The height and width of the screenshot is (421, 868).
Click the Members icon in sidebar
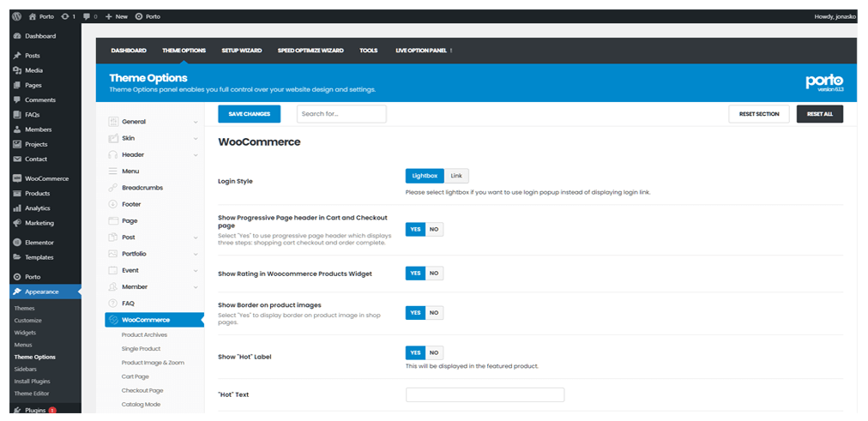coord(17,129)
